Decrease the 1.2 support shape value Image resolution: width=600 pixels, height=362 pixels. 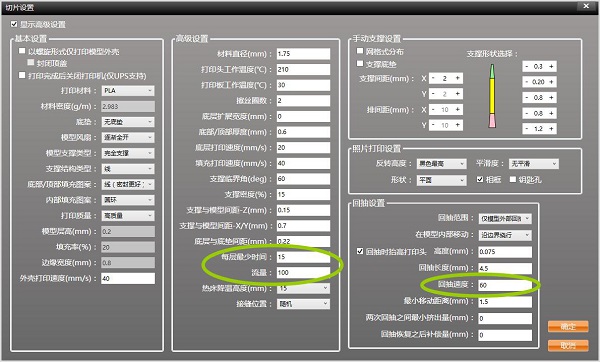(x=527, y=129)
